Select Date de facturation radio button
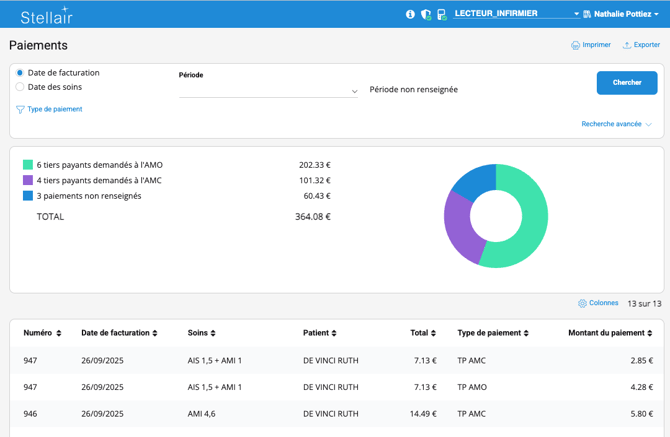Viewport: 670px width, 437px height. (x=20, y=73)
